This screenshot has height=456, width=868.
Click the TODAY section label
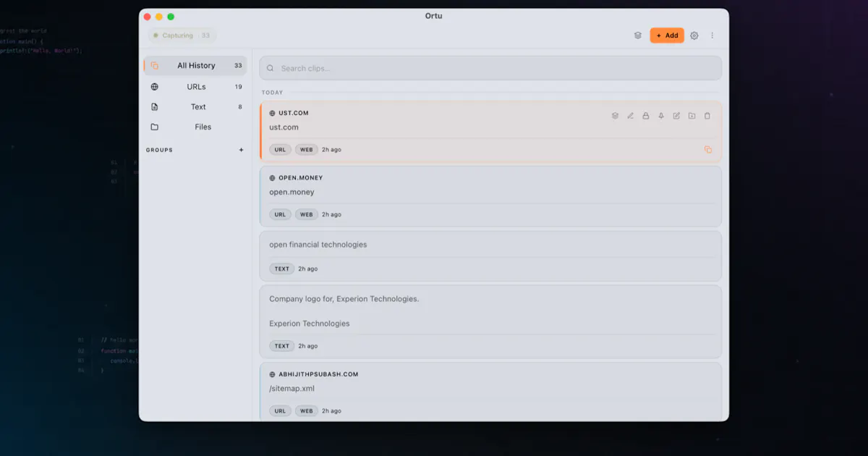(273, 93)
